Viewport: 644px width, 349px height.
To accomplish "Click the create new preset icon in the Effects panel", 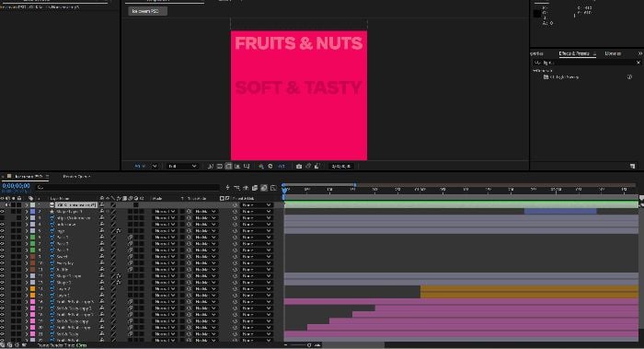I will click(633, 166).
